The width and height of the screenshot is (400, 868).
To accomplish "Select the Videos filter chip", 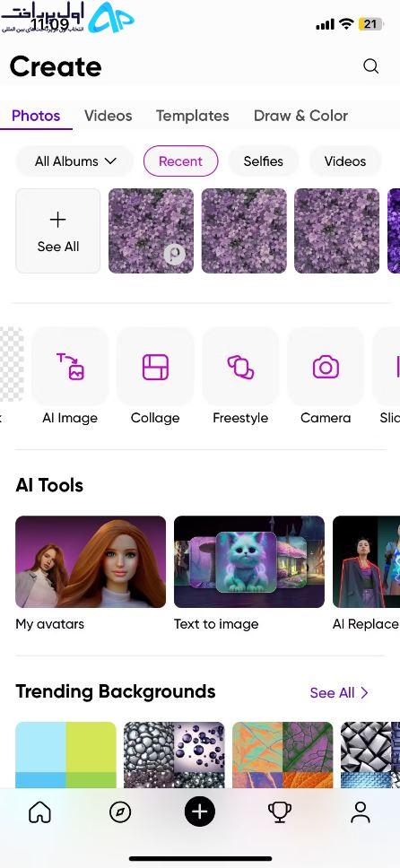I will 345,161.
